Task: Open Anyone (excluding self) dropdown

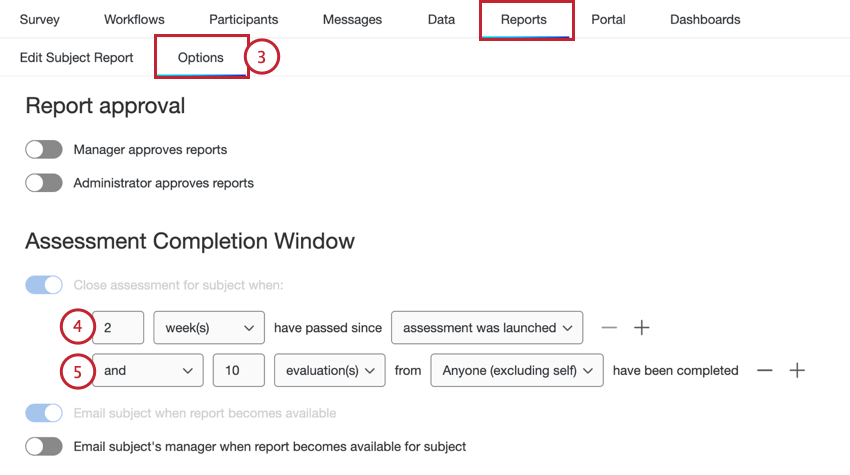Action: [x=517, y=370]
